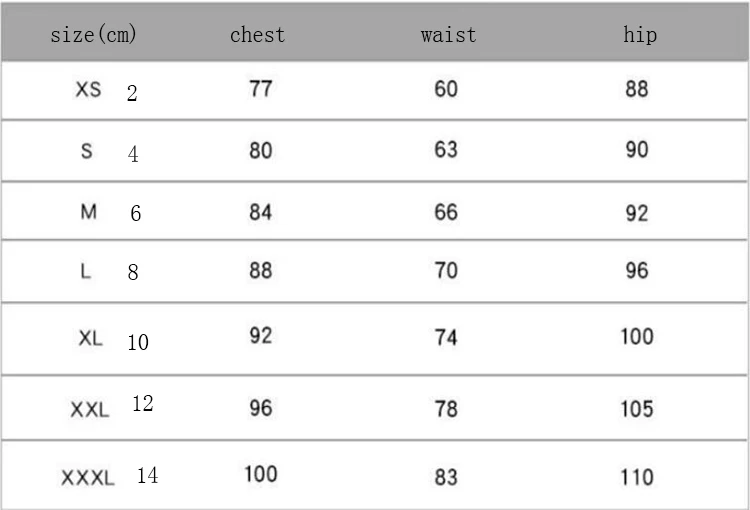Select the M size label
Viewport: 750px width, 510px height.
coord(88,212)
